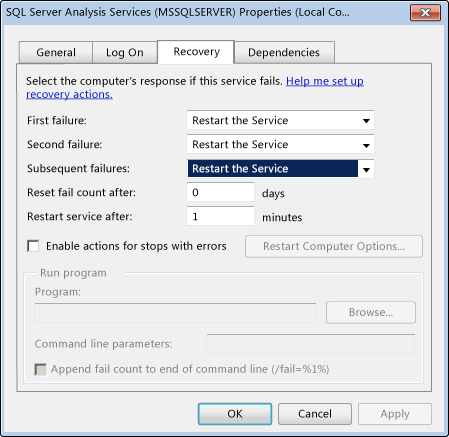Click the Restart service after minutes field
Screen dimensions: 449x437
(220, 216)
